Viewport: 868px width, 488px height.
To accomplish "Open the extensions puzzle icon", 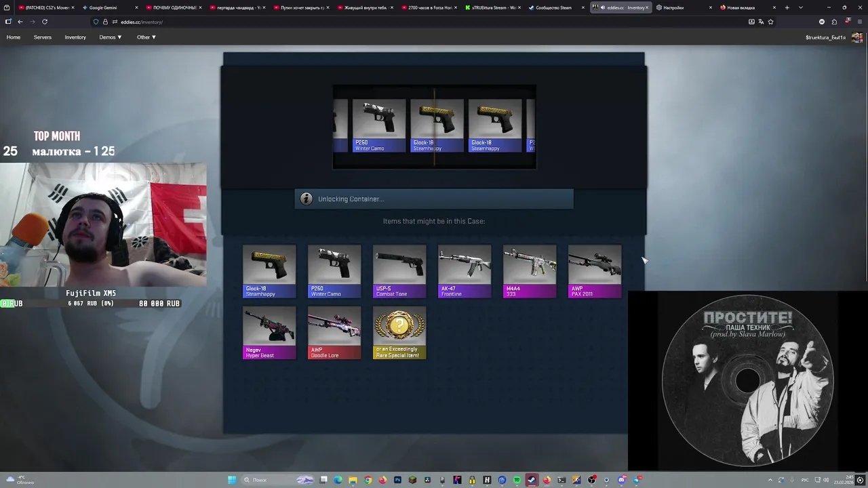I will click(x=834, y=22).
